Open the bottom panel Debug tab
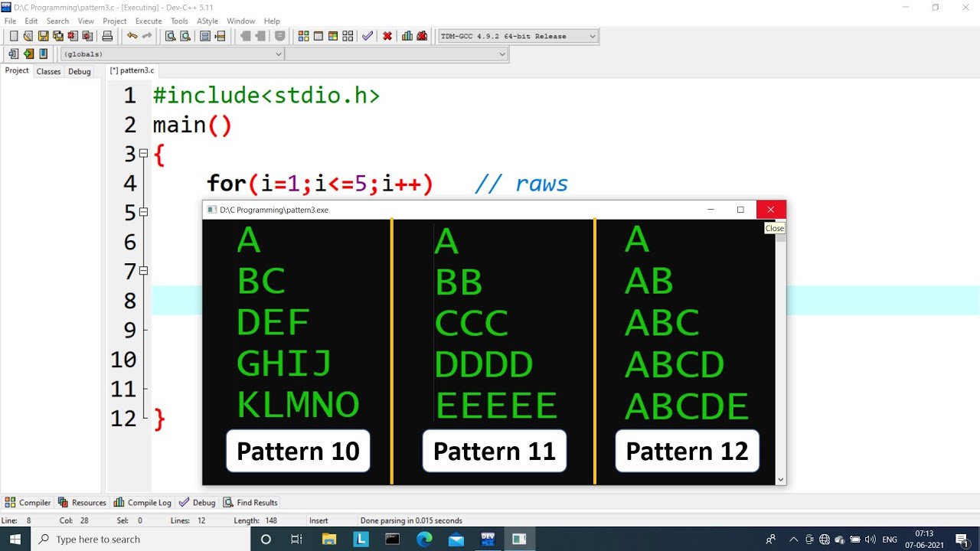Viewport: 980px width, 551px height. coord(197,503)
